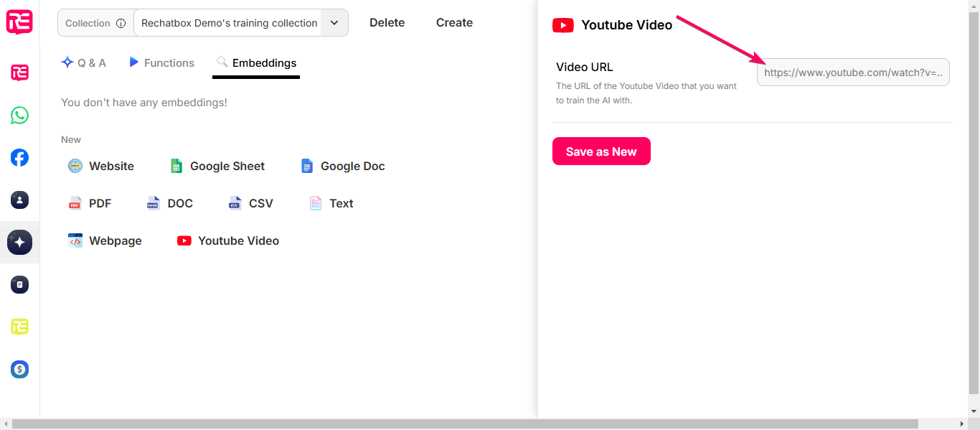Select the AI sparkle icon in sidebar

(19, 243)
